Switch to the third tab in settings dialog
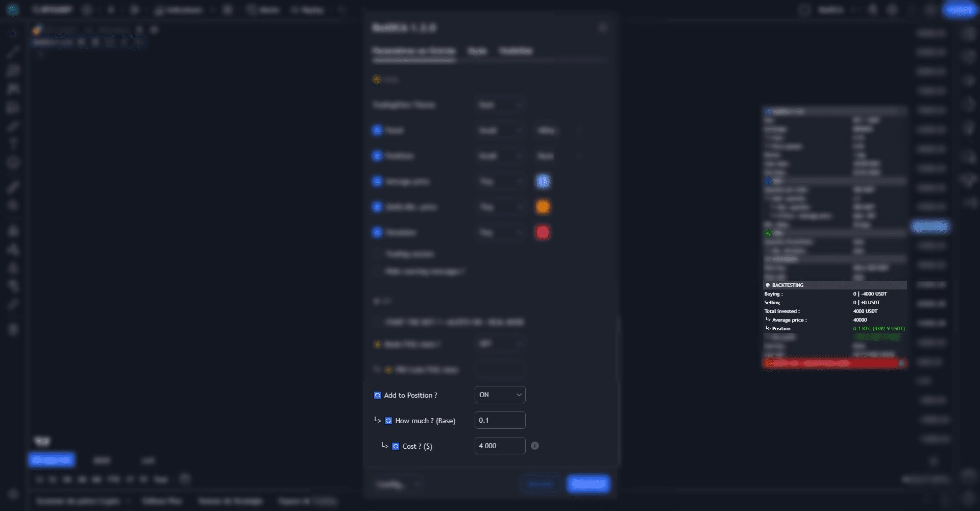The width and height of the screenshot is (980, 511). [x=516, y=51]
